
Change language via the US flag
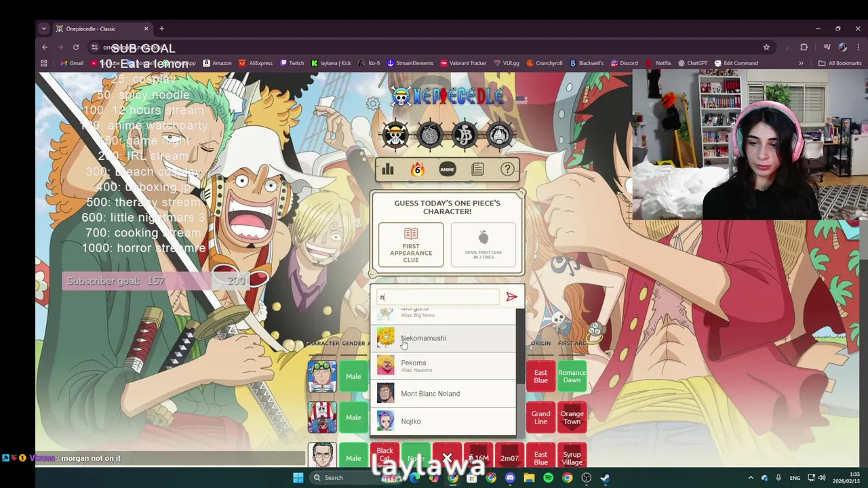tap(521, 99)
